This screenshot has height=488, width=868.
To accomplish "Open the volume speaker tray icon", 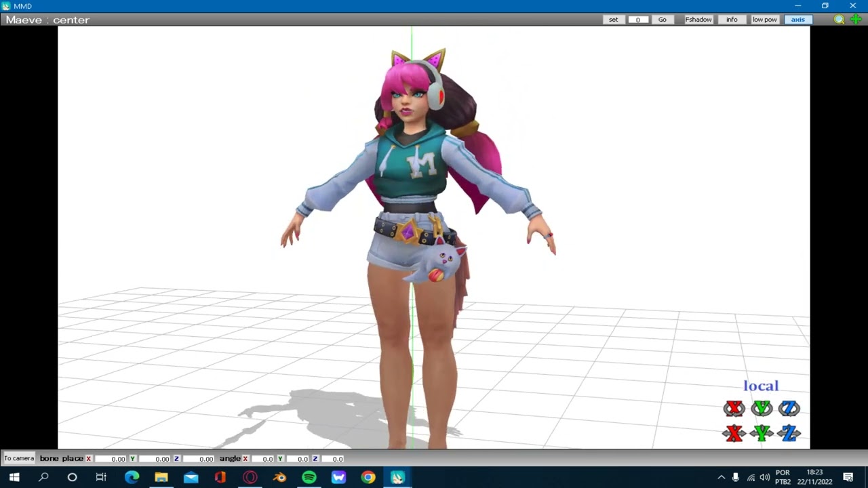I will point(764,478).
